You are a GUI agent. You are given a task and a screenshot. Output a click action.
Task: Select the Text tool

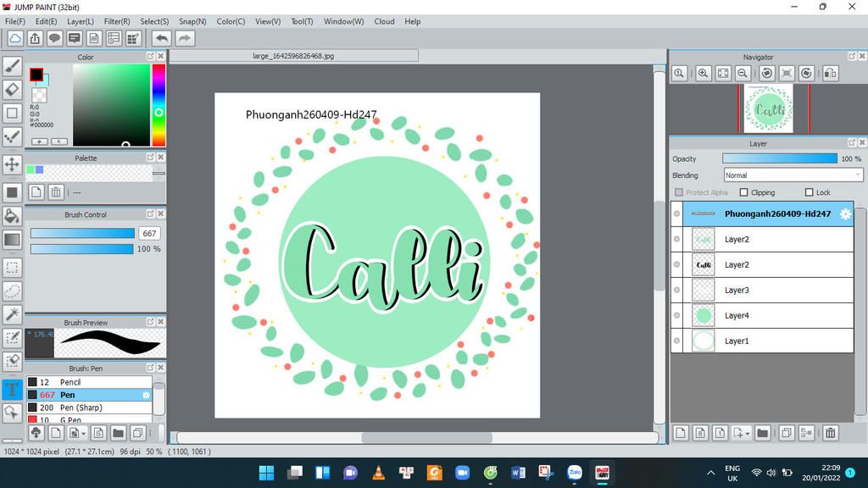tap(12, 389)
